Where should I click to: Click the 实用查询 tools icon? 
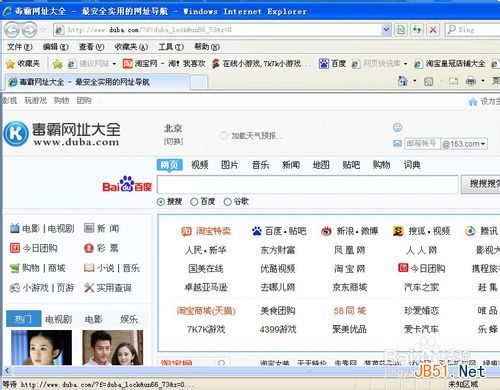(x=89, y=288)
